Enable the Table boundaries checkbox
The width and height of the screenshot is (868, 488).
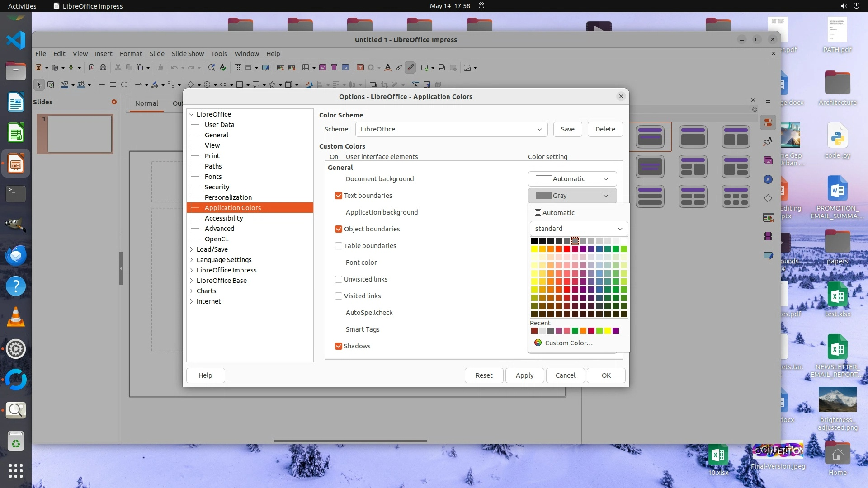click(338, 246)
